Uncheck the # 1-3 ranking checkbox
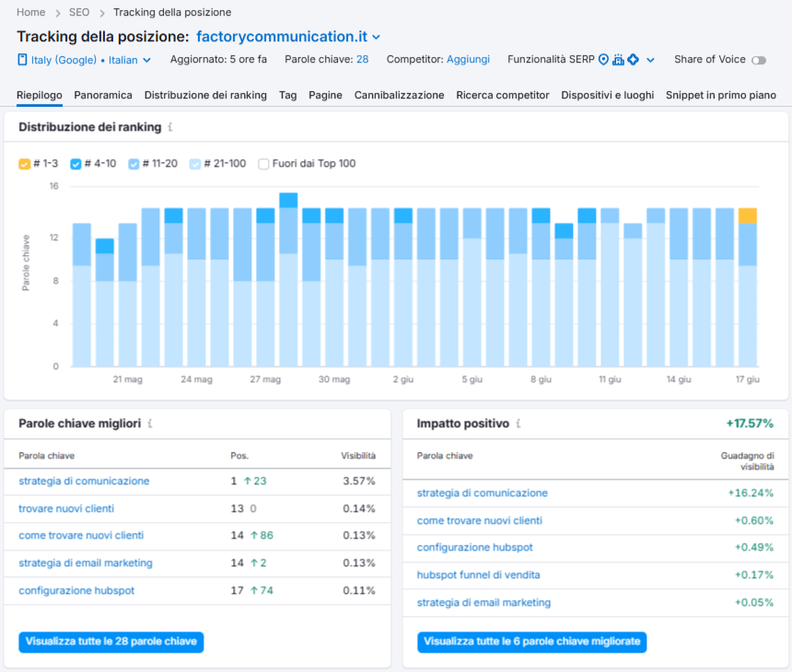The width and height of the screenshot is (792, 672). pyautogui.click(x=24, y=164)
